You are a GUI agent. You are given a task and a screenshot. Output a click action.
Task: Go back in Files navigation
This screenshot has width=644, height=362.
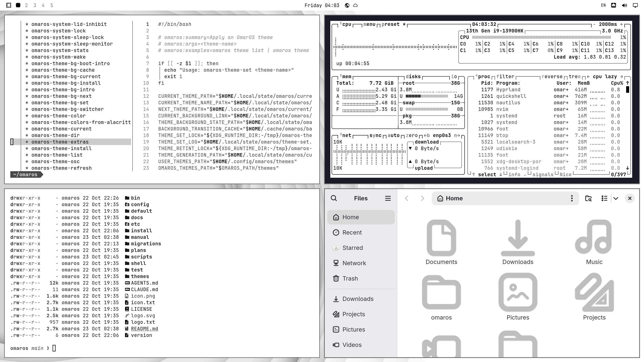pyautogui.click(x=407, y=198)
